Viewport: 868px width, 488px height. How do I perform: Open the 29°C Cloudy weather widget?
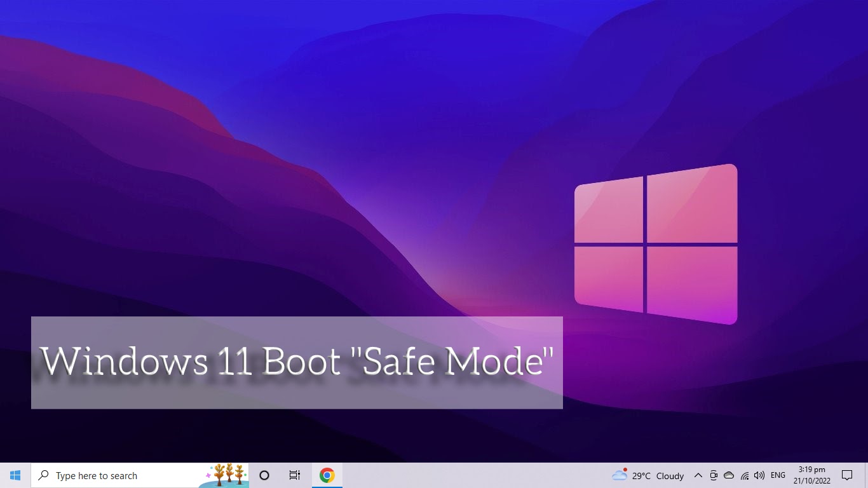[648, 475]
